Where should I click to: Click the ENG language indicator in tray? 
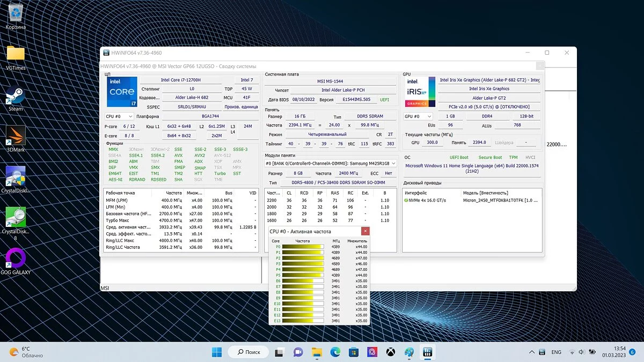[556, 352]
